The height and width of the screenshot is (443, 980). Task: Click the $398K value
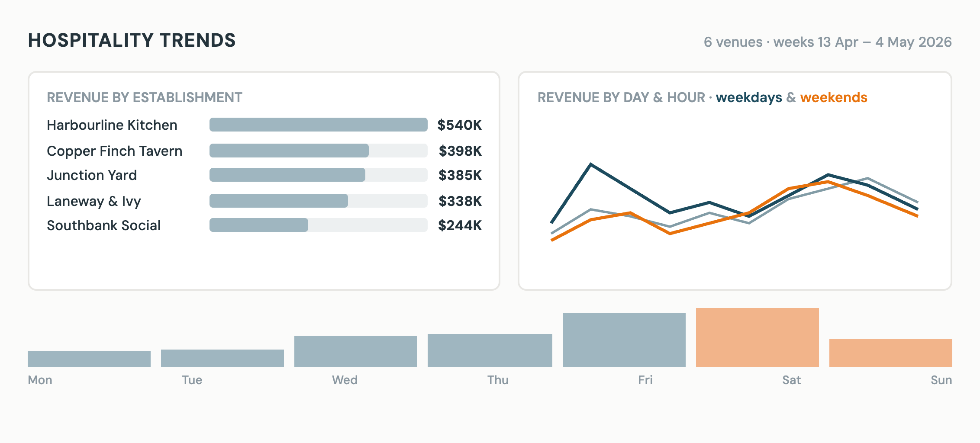460,151
